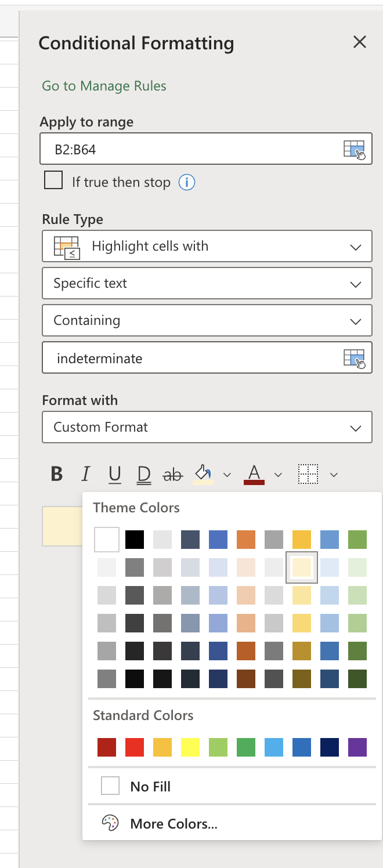Apply italic formatting
Screen dimensions: 383x868
click(85, 474)
